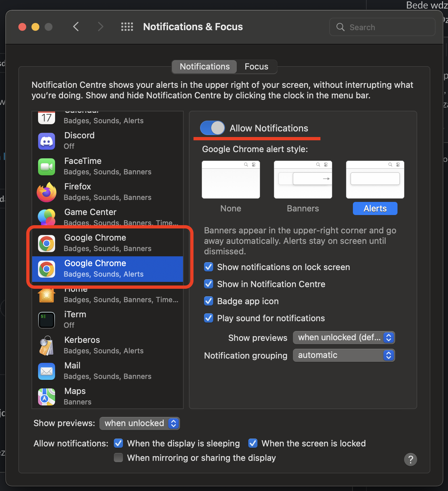The width and height of the screenshot is (448, 491).
Task: Open help with the question mark button
Action: click(x=411, y=459)
